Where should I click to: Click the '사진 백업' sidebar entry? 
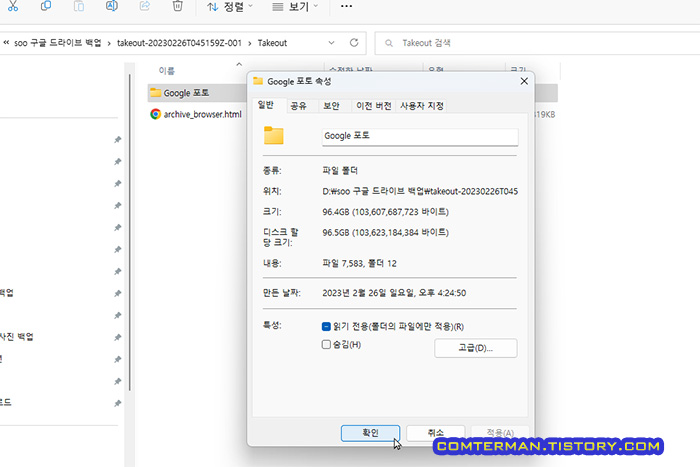point(17,337)
